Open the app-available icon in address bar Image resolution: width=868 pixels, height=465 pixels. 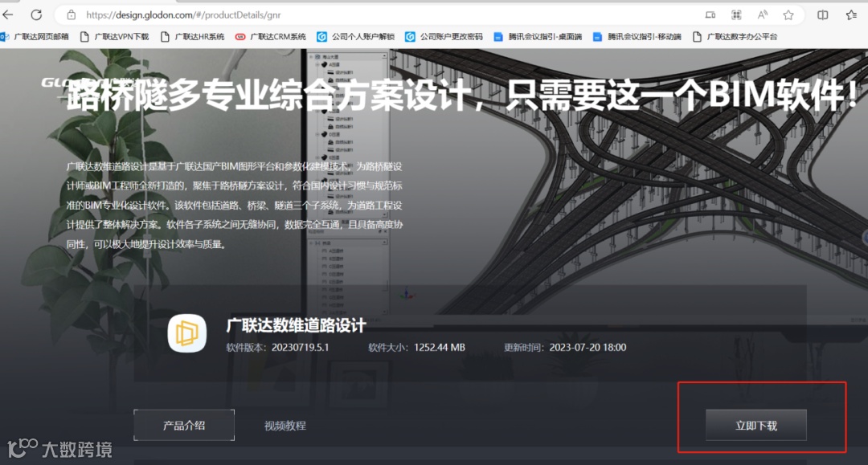tap(710, 15)
